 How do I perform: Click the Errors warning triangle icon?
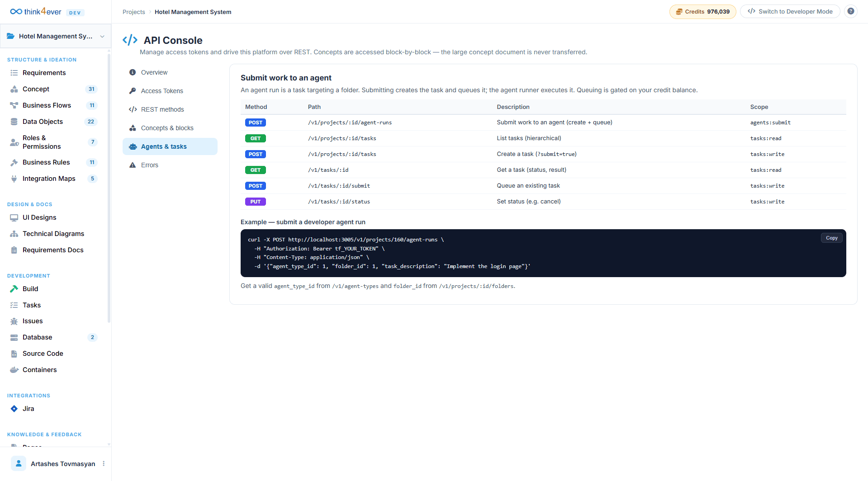(x=133, y=165)
